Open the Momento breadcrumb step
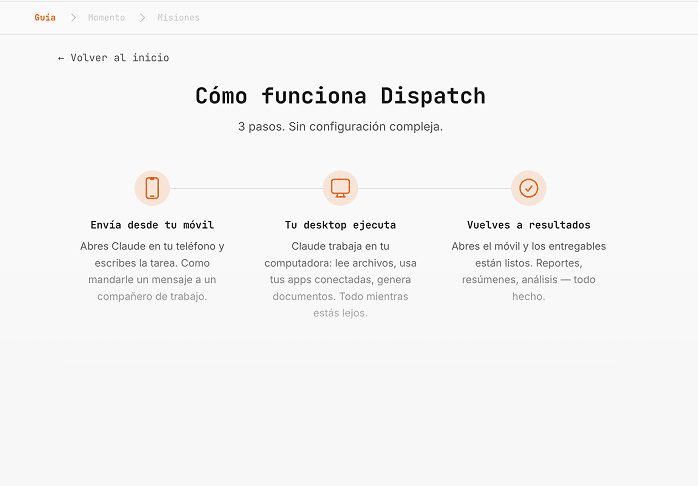 coord(106,17)
